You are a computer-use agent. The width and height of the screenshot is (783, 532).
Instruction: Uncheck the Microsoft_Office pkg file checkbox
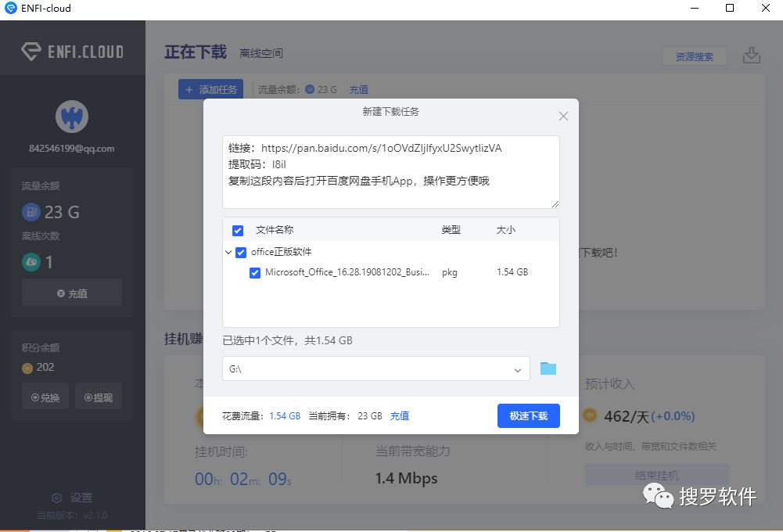[x=255, y=273]
